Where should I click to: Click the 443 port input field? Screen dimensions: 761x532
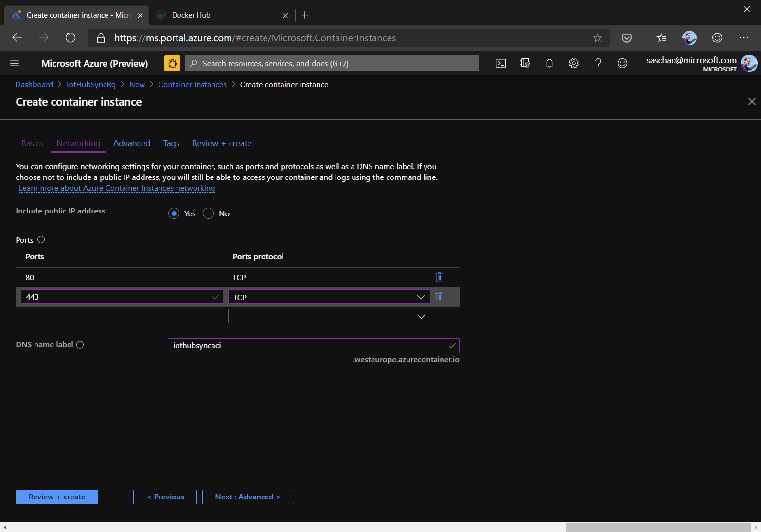(x=122, y=297)
